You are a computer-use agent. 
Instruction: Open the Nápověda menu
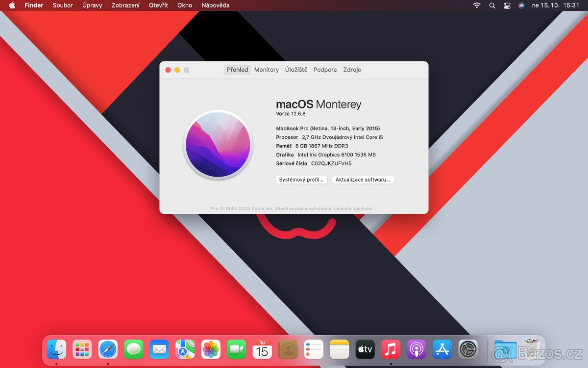pos(216,5)
